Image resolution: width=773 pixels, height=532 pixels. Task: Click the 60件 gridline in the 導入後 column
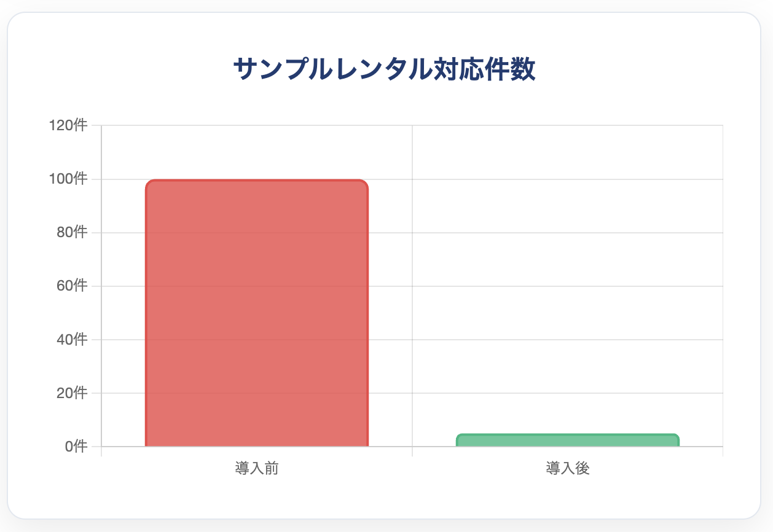pos(568,286)
